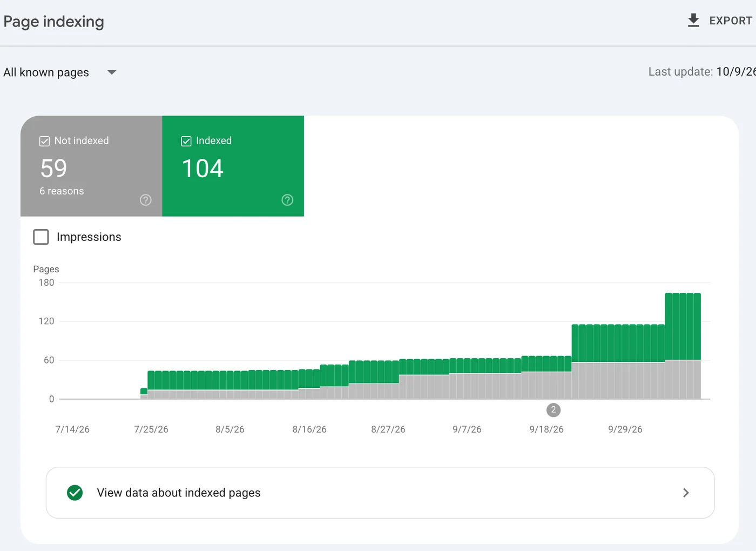The image size is (756, 551).
Task: Toggle the Indexed checkbox
Action: pyautogui.click(x=186, y=141)
